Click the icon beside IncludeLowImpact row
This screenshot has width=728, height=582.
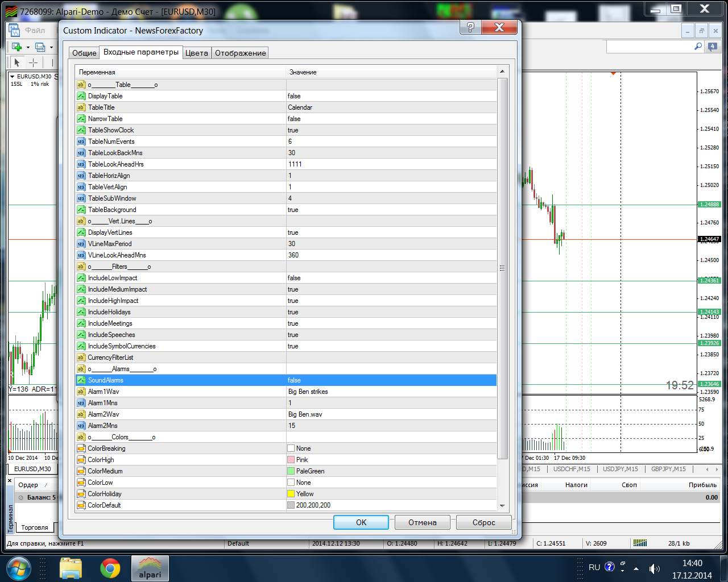81,278
